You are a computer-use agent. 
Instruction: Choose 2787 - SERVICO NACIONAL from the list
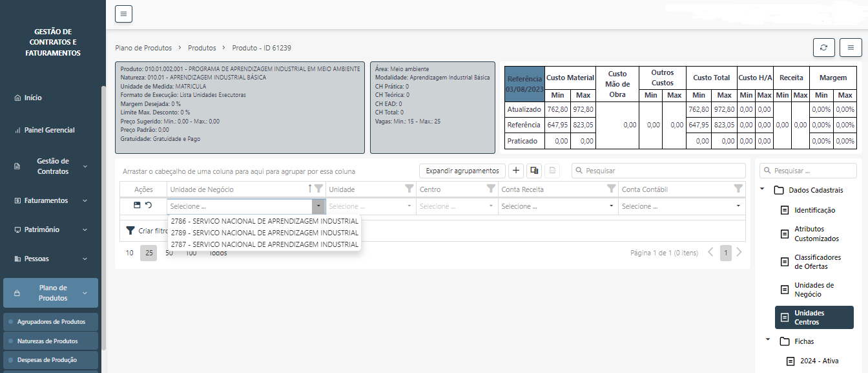[264, 244]
